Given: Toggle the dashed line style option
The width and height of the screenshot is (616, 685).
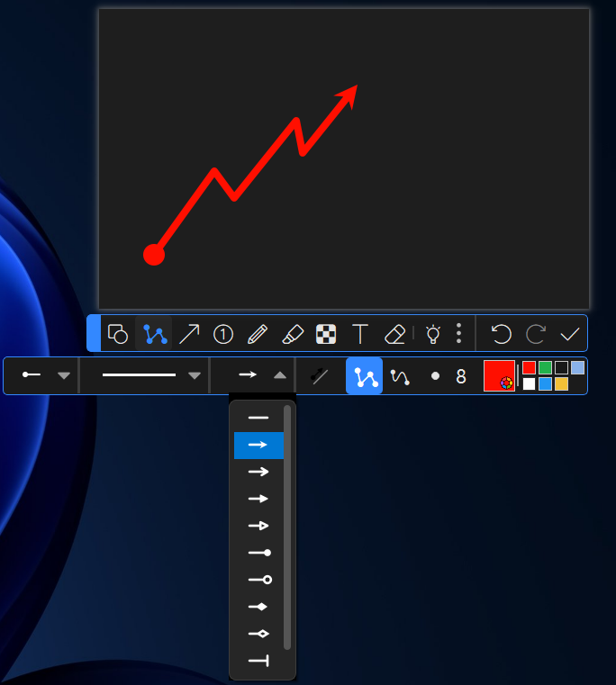Looking at the screenshot, I should (x=319, y=376).
